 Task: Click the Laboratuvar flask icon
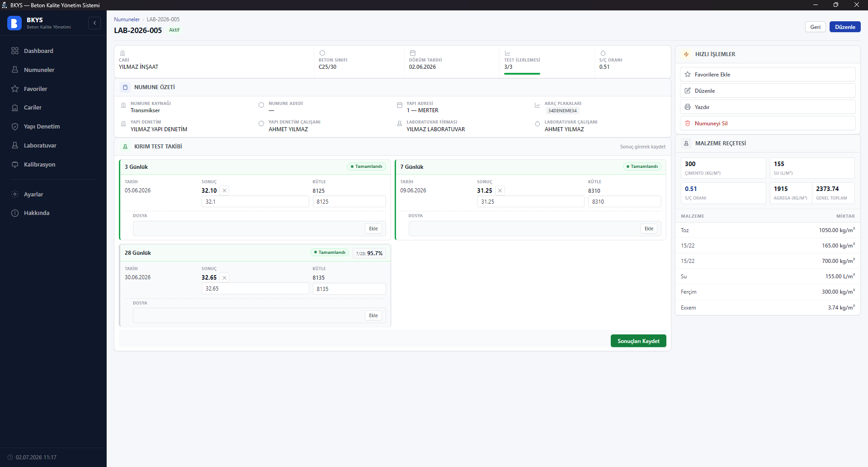tap(15, 145)
